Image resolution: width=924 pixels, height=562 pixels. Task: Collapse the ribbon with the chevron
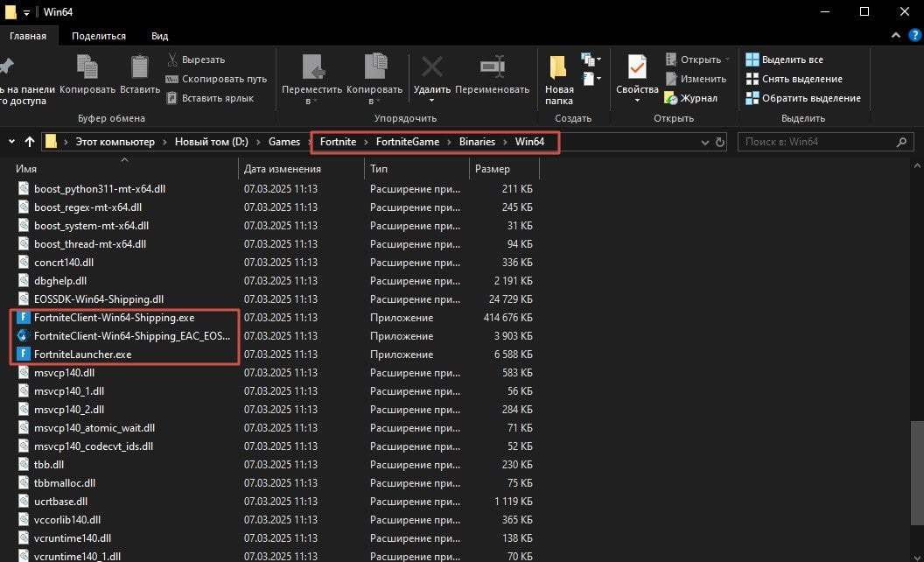click(896, 35)
